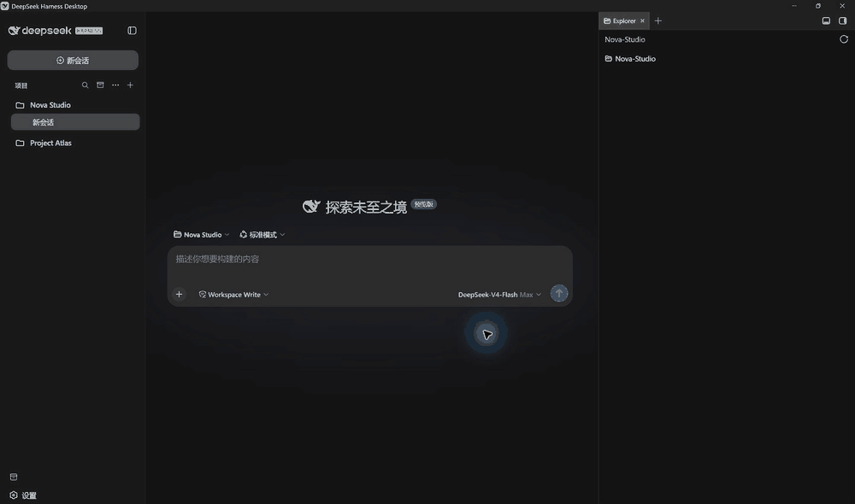The width and height of the screenshot is (855, 504).
Task: Click the 预览版 preview badge
Action: (424, 204)
